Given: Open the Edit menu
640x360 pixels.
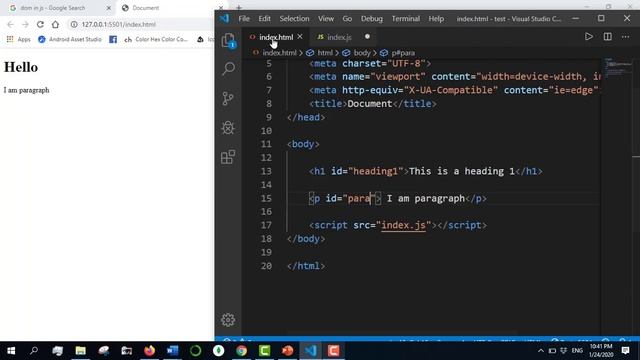Looking at the screenshot, I should point(264,19).
